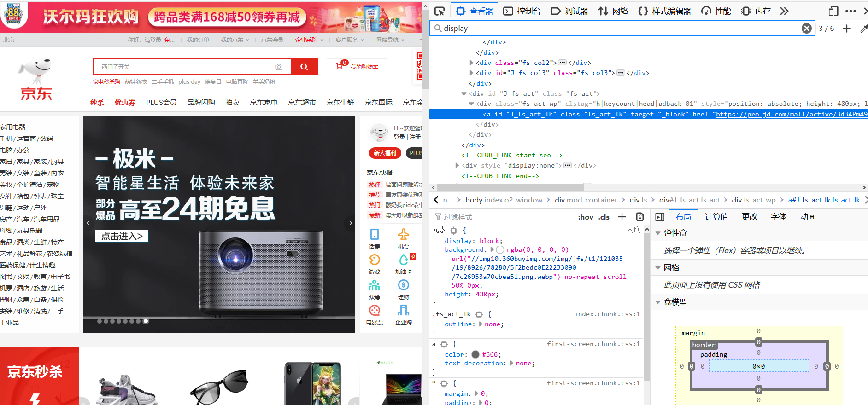The width and height of the screenshot is (868, 405).
Task: Select the last highlighted carousel dot
Action: click(146, 321)
